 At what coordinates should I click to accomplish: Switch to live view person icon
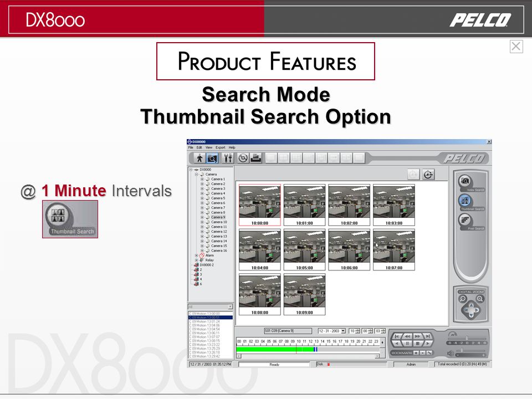(x=200, y=158)
